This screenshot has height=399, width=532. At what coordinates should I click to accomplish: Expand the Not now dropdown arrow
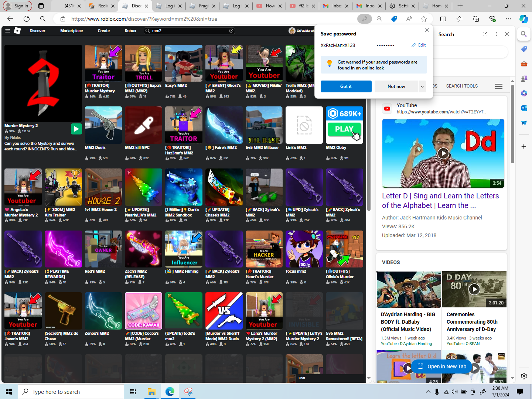point(422,86)
